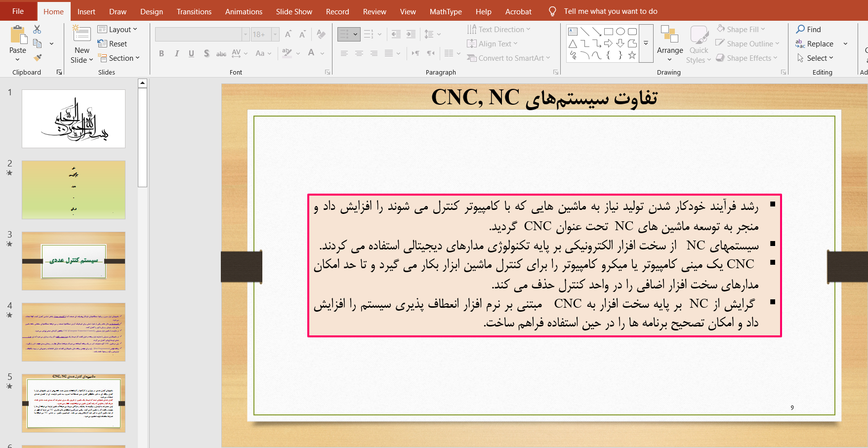Click the Cut scissors icon
This screenshot has height=448, width=868.
point(37,30)
